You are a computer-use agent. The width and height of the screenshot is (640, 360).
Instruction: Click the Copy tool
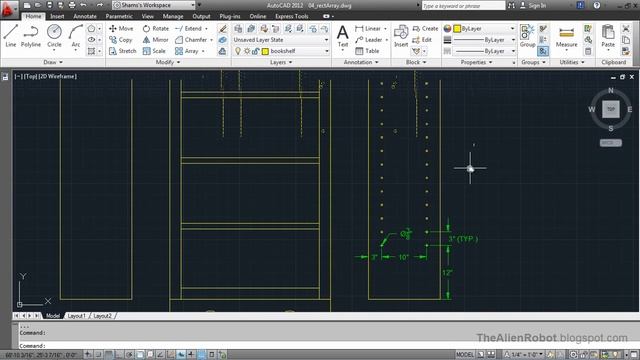tap(120, 40)
